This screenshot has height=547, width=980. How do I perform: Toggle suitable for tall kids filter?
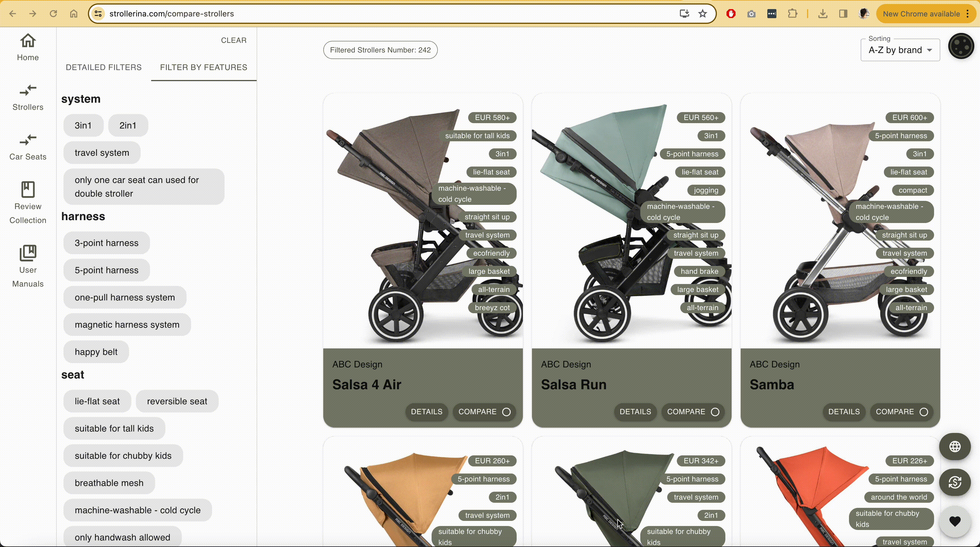(114, 429)
